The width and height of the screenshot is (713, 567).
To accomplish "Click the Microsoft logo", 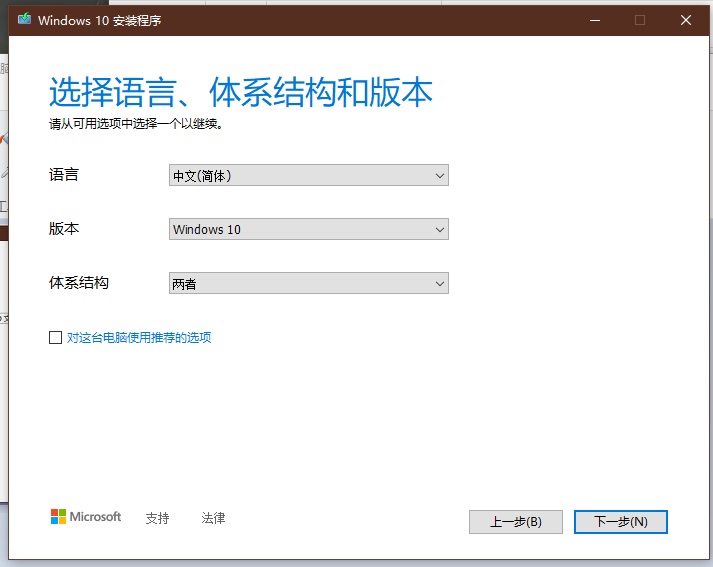I will pyautogui.click(x=86, y=517).
